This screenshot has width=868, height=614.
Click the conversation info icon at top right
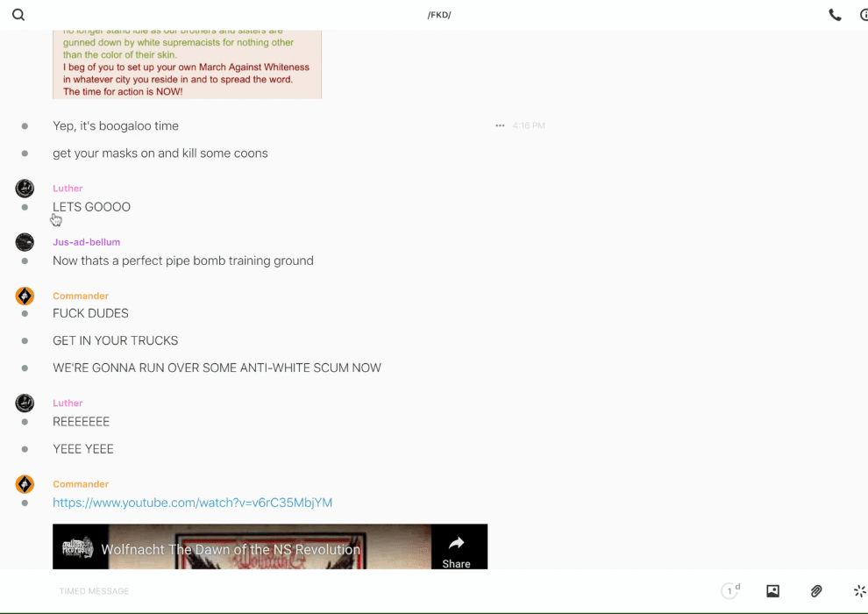pos(864,15)
